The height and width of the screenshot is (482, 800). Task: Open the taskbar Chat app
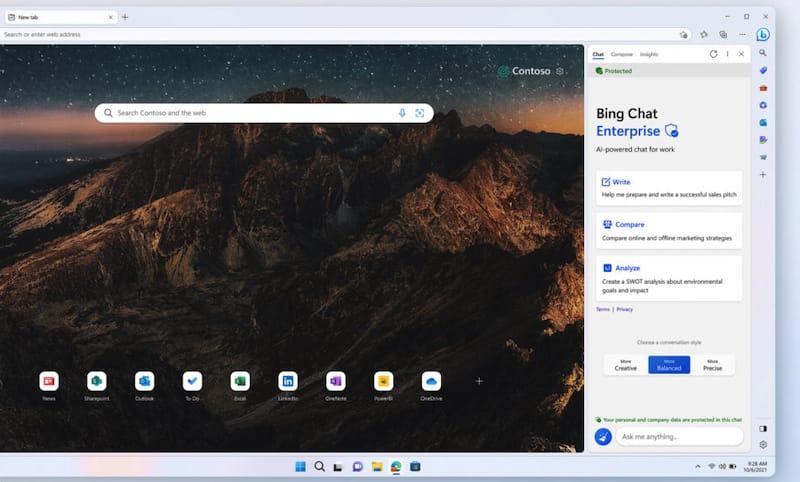pyautogui.click(x=358, y=466)
